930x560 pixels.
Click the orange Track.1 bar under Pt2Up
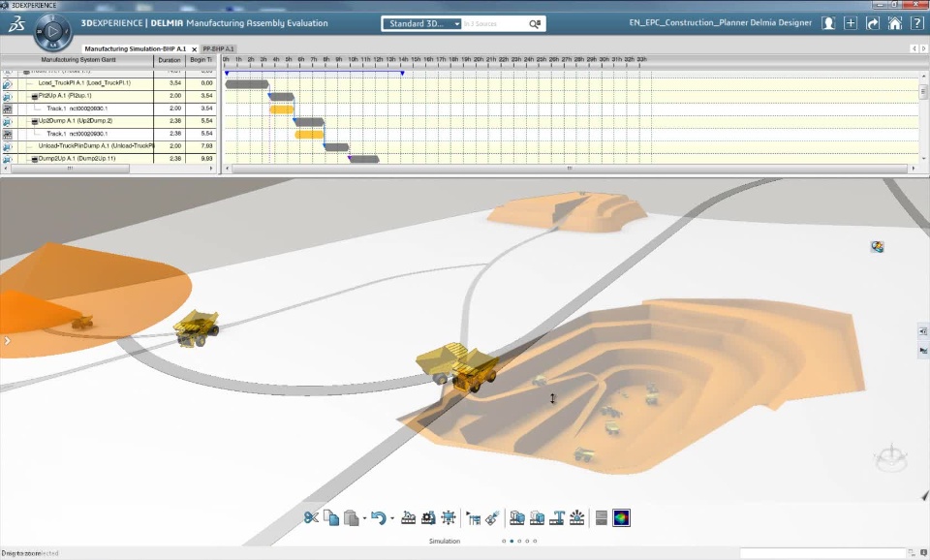point(282,109)
